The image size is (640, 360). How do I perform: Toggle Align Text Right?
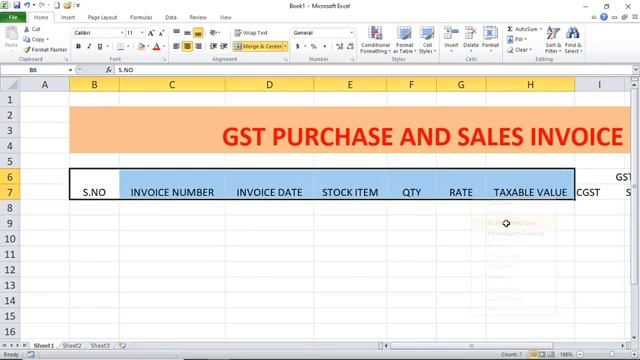[198, 47]
